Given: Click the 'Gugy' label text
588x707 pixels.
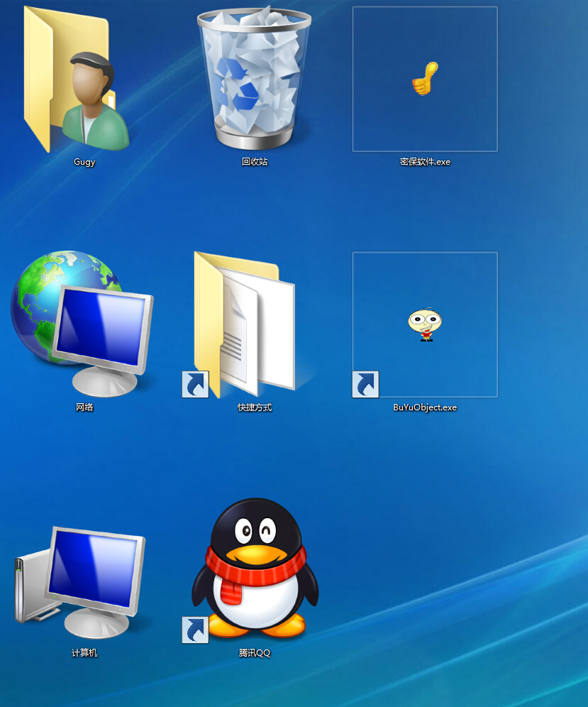Looking at the screenshot, I should pyautogui.click(x=84, y=162).
